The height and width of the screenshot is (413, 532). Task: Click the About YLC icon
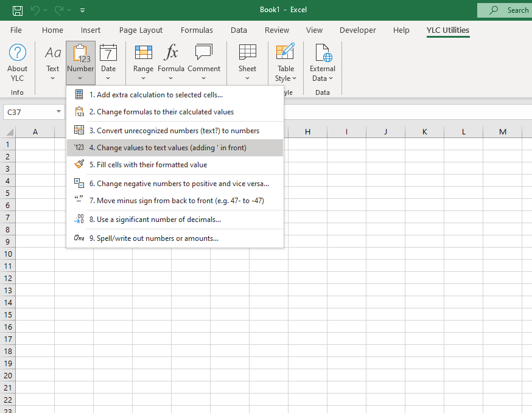[x=18, y=54]
